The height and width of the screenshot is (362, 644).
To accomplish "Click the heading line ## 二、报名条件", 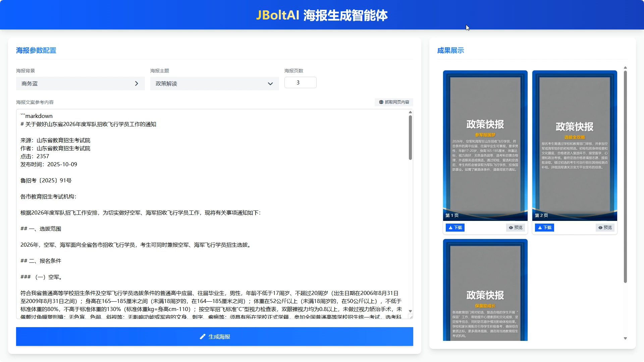I will point(41,261).
